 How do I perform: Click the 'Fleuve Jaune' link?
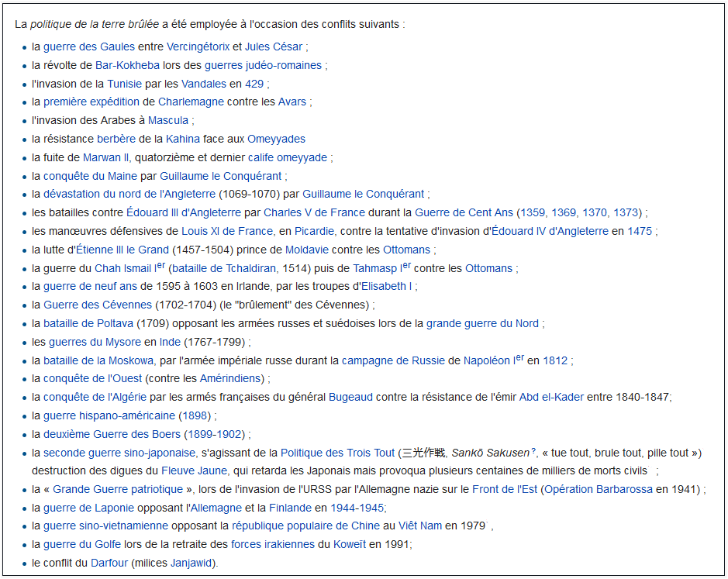[194, 470]
